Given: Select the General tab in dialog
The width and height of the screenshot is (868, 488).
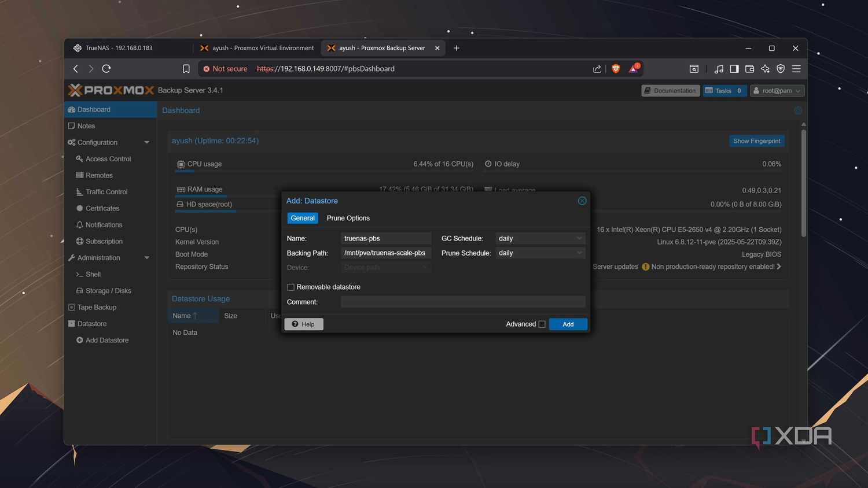Looking at the screenshot, I should tap(303, 218).
